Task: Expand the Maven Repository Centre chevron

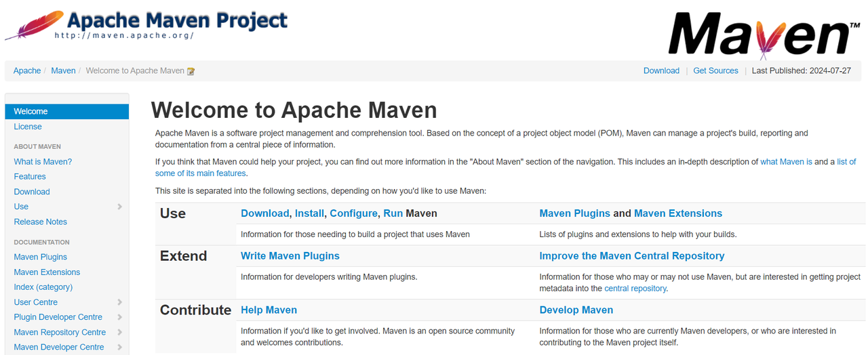Action: click(119, 332)
